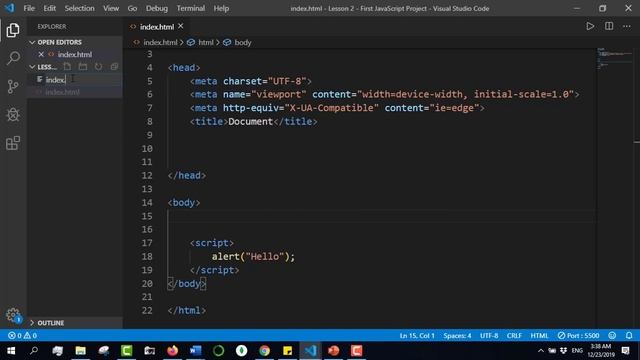This screenshot has width=640, height=360.
Task: Click the feedback smiley in status bar
Action: pyautogui.click(x=612, y=336)
